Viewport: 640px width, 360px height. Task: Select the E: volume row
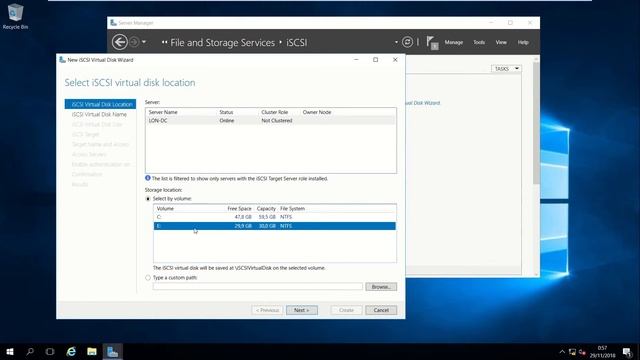click(275, 226)
